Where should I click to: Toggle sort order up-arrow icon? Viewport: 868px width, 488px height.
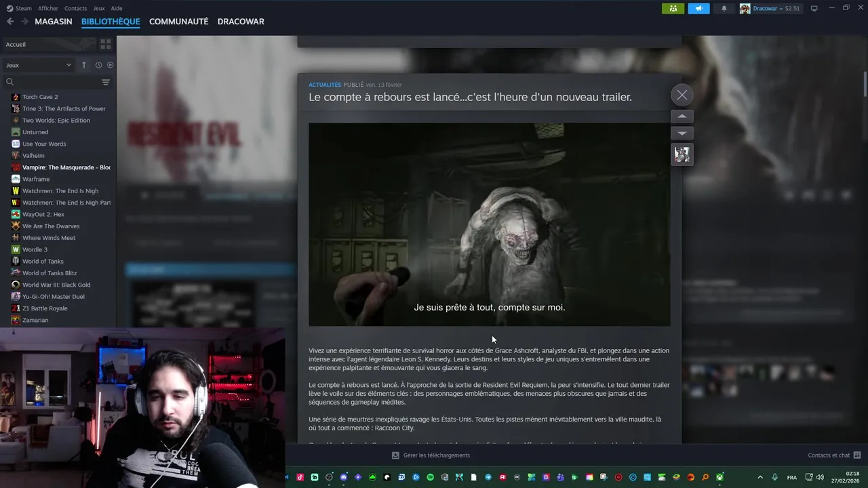[84, 65]
